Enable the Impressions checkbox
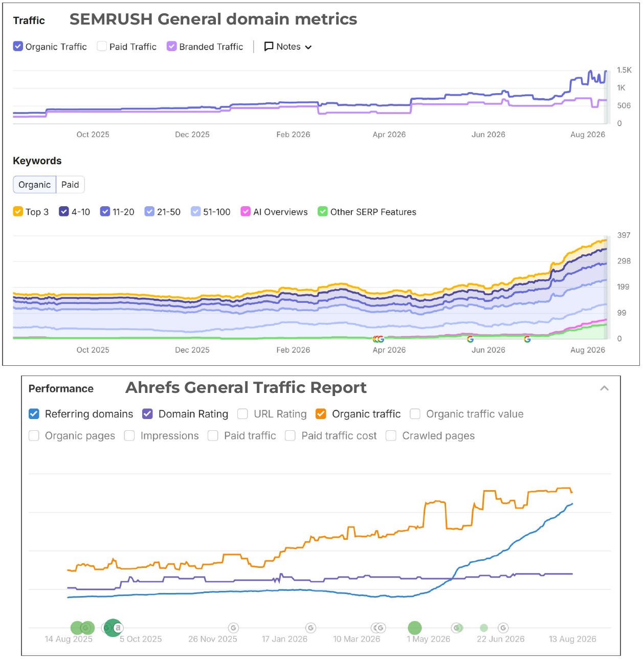Screen dimensions: 644x660 click(129, 435)
